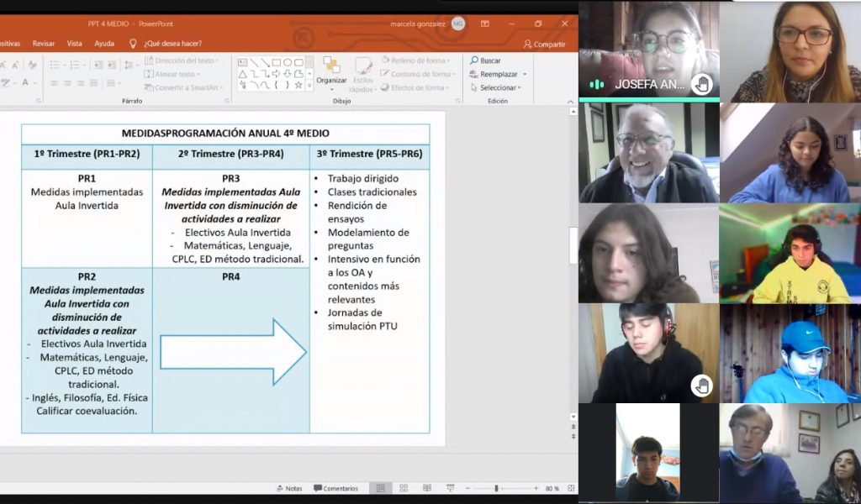Start Slide Show view
Image resolution: width=861 pixels, height=504 pixels.
451,488
